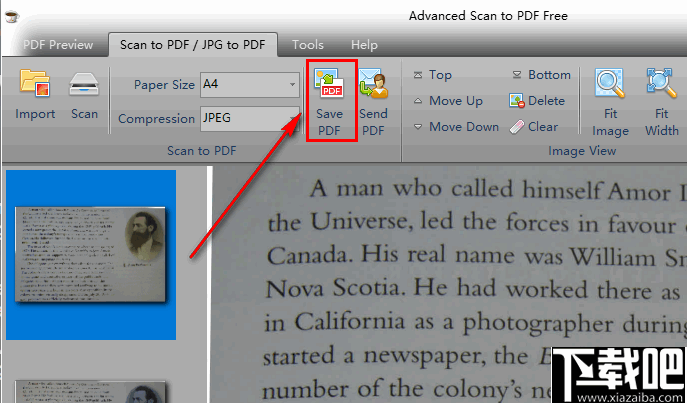This screenshot has height=403, width=687.
Task: Move selected page to Top
Action: (432, 75)
